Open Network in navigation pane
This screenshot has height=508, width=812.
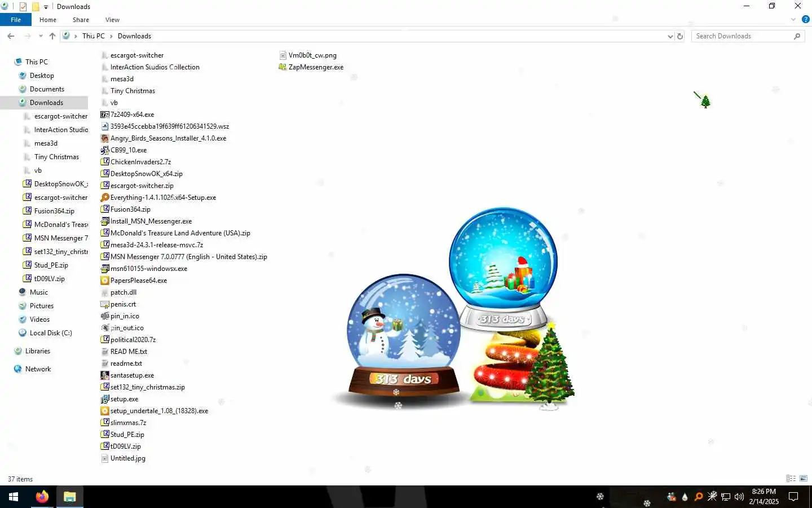tap(38, 369)
